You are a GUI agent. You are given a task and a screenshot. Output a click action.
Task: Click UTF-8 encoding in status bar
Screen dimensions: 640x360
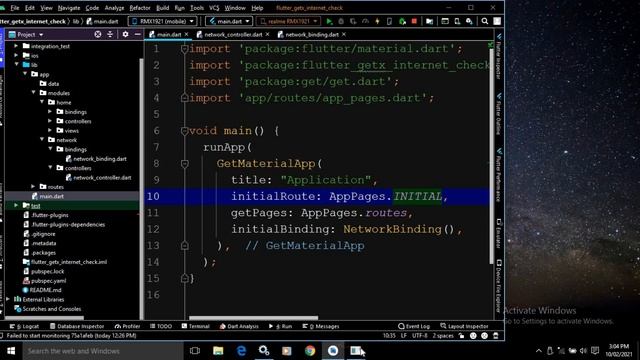pyautogui.click(x=420, y=336)
